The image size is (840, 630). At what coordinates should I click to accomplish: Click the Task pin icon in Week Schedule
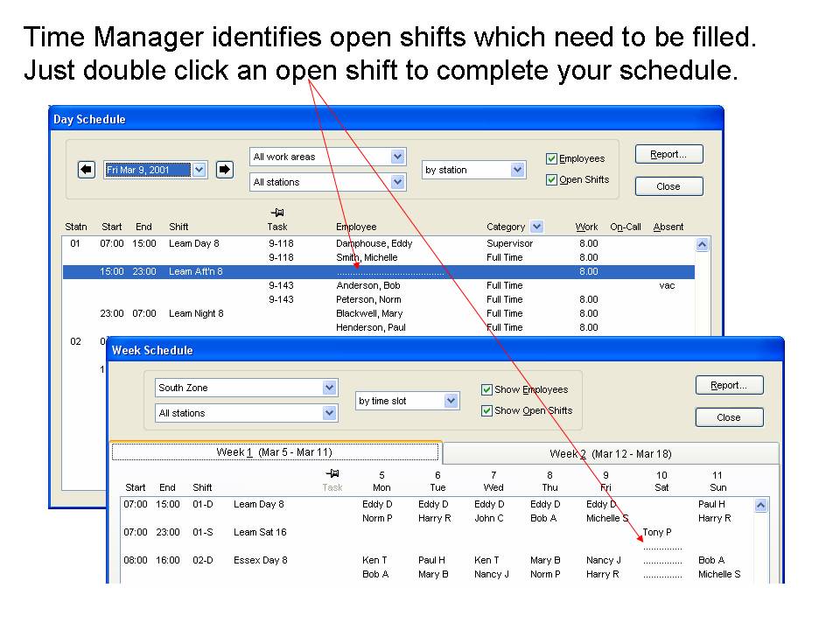pyautogui.click(x=332, y=473)
